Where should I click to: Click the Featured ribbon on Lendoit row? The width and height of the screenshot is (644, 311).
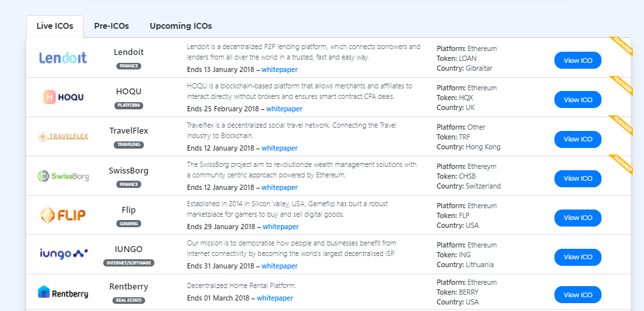[622, 47]
